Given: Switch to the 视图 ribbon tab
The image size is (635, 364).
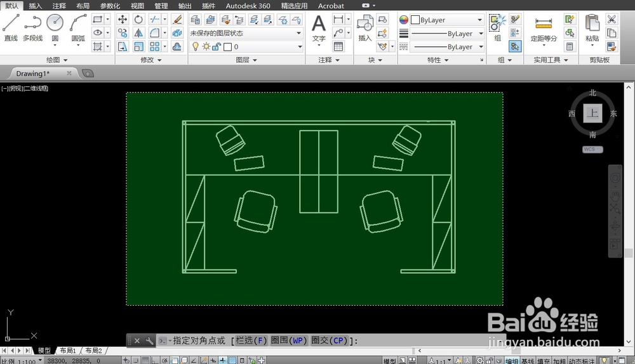Looking at the screenshot, I should pos(137,6).
